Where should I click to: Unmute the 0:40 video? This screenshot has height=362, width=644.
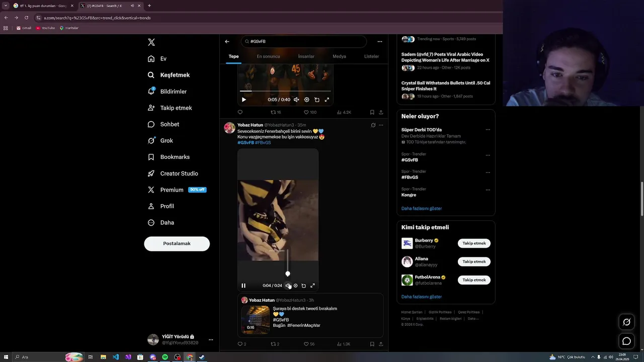click(x=296, y=100)
